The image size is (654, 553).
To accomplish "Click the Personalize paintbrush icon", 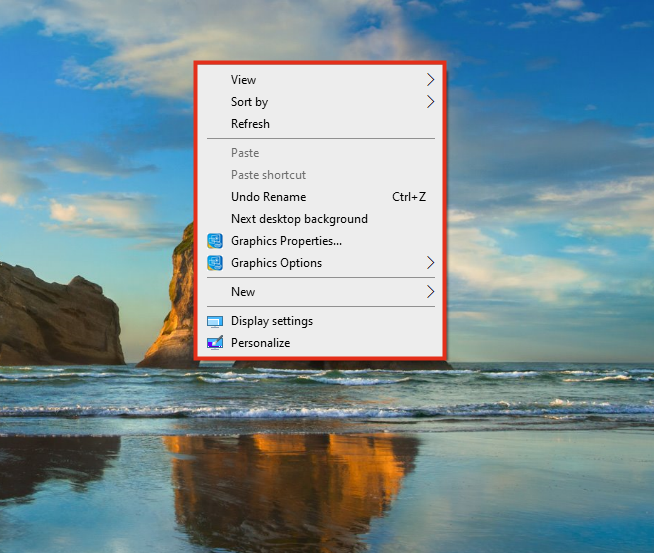I will pos(215,343).
